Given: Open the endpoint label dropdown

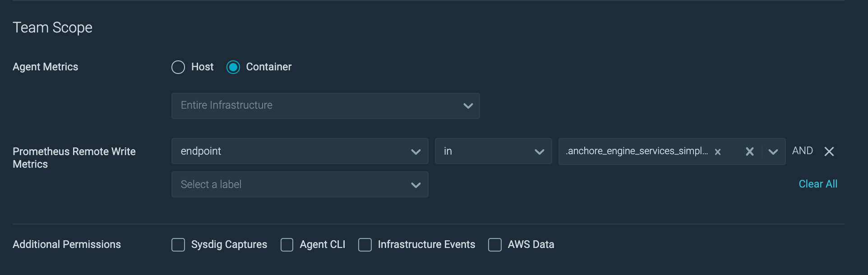Looking at the screenshot, I should (300, 151).
